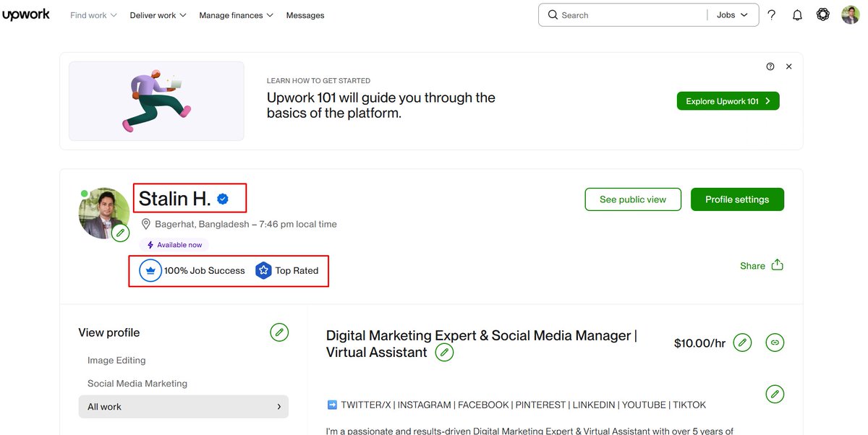Select the All work profile item
868x435 pixels.
[183, 407]
